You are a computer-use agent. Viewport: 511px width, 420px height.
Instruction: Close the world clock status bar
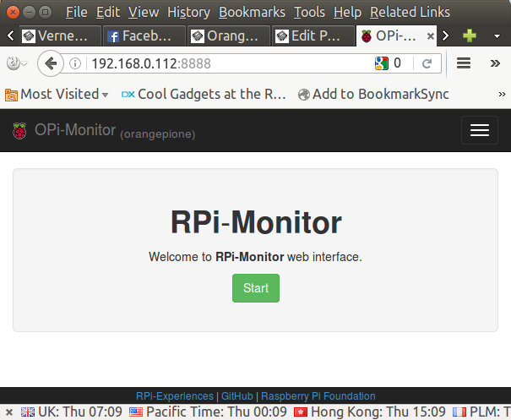tap(9, 412)
